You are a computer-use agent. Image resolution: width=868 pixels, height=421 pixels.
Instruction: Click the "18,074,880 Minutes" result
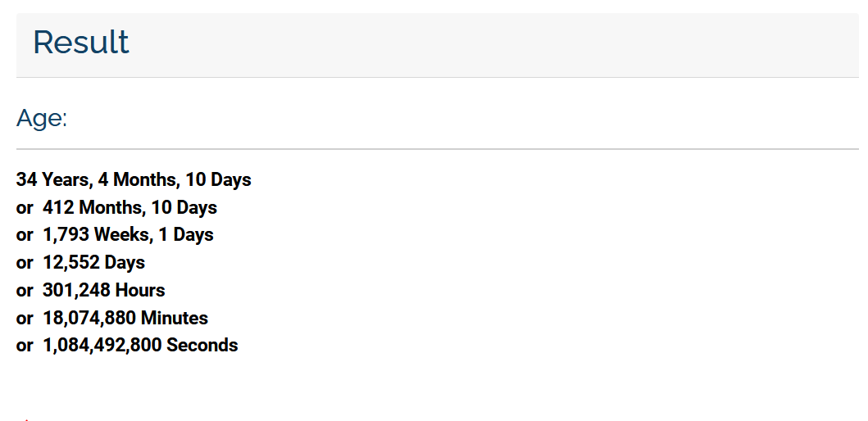(x=125, y=318)
